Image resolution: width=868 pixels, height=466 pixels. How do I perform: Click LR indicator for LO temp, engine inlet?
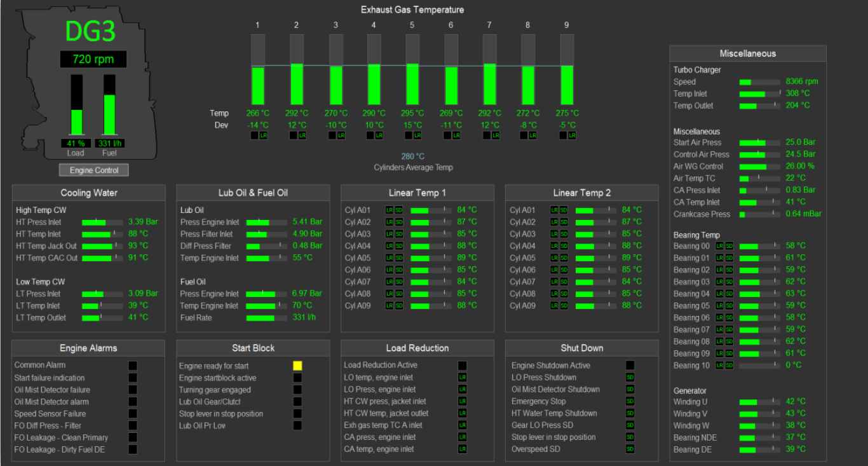[x=463, y=378]
